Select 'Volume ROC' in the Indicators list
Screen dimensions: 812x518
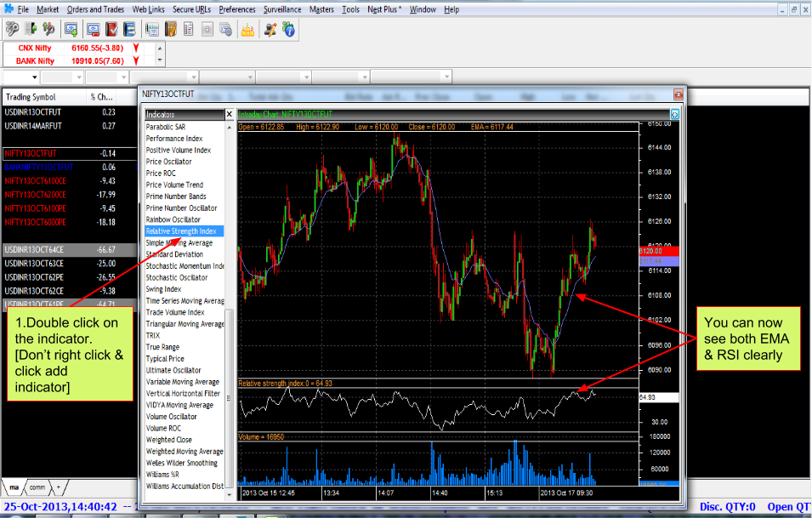pyautogui.click(x=184, y=429)
